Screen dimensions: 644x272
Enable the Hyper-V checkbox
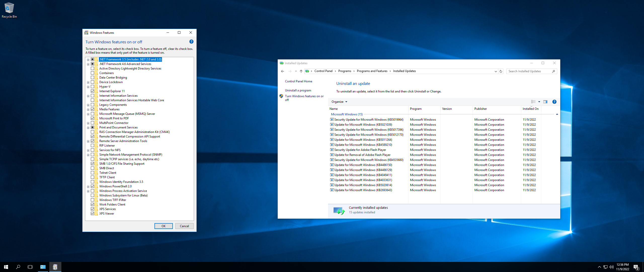[x=93, y=87]
